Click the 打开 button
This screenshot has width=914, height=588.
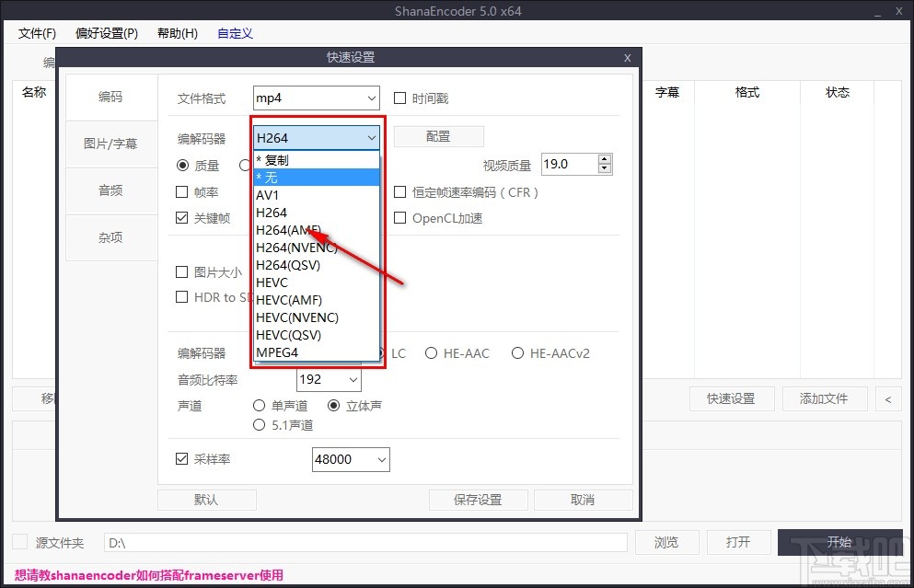coord(738,542)
